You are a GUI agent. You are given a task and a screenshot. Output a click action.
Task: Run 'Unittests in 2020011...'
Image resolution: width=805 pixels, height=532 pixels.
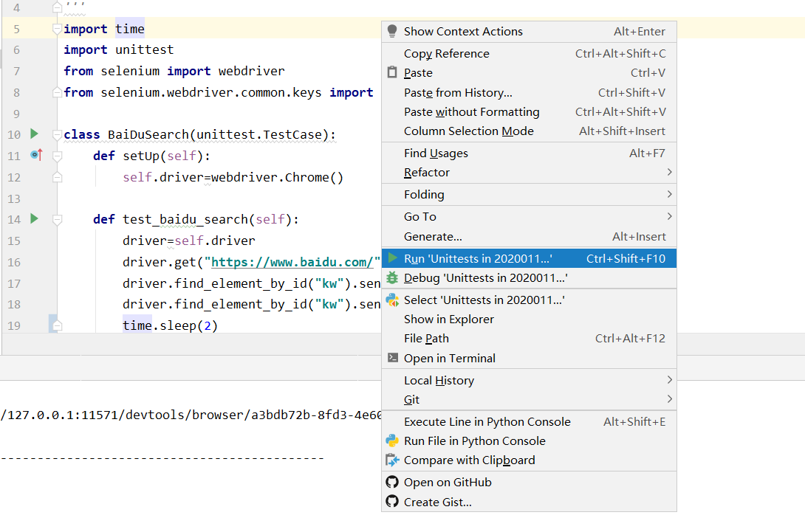529,258
